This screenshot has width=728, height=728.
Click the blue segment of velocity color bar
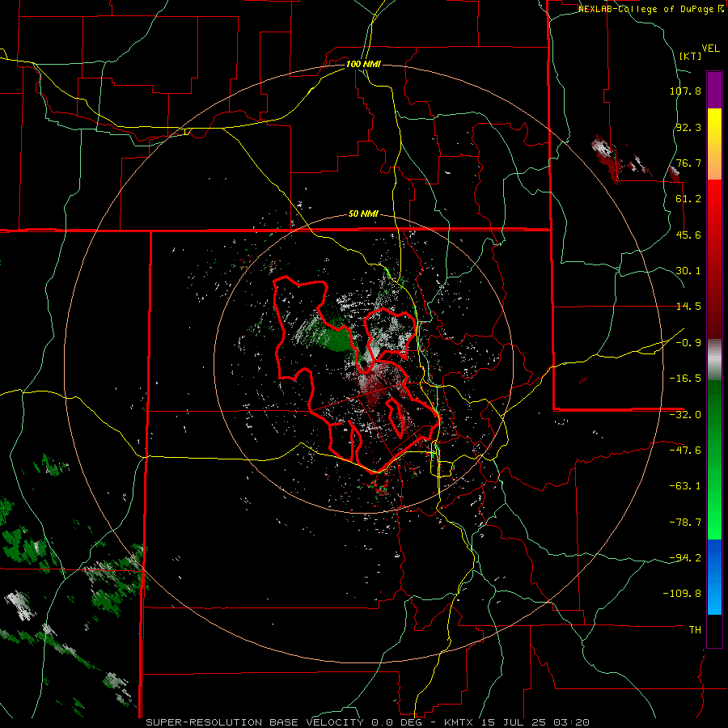[714, 577]
